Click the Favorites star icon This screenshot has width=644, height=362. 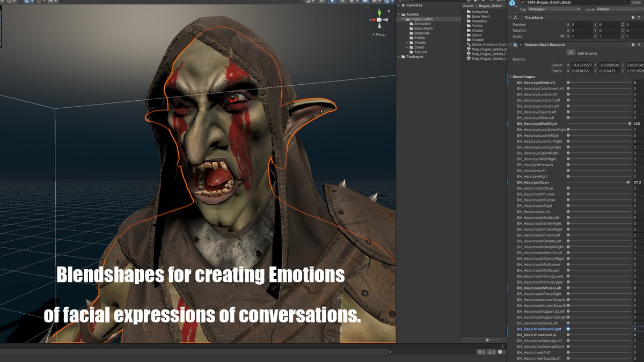pyautogui.click(x=403, y=5)
